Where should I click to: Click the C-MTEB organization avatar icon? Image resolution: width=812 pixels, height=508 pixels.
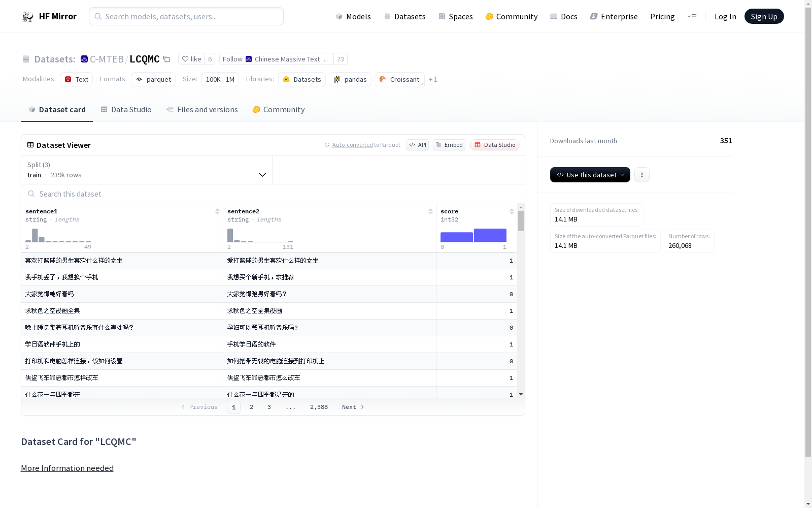coord(84,59)
